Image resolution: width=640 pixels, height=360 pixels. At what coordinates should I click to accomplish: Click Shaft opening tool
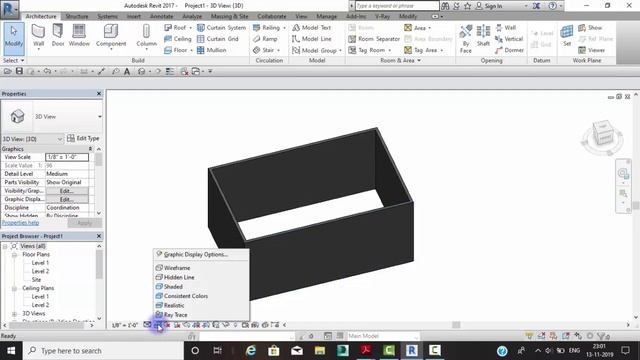(x=483, y=36)
